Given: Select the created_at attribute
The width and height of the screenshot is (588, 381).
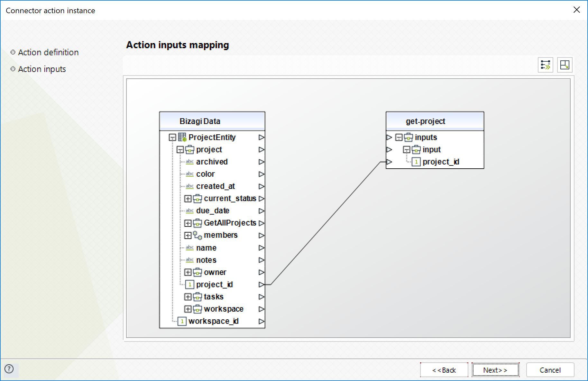Looking at the screenshot, I should (216, 186).
